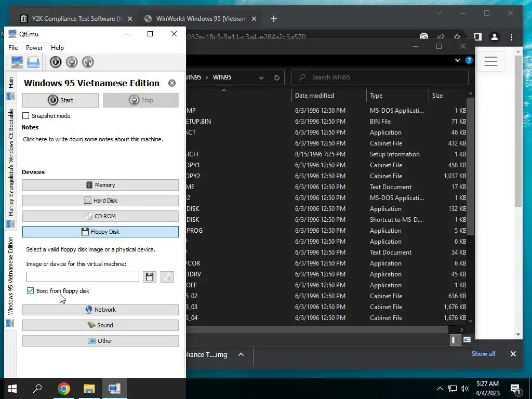Click the File Explorer vertical scrollbar

pyautogui.click(x=470, y=166)
